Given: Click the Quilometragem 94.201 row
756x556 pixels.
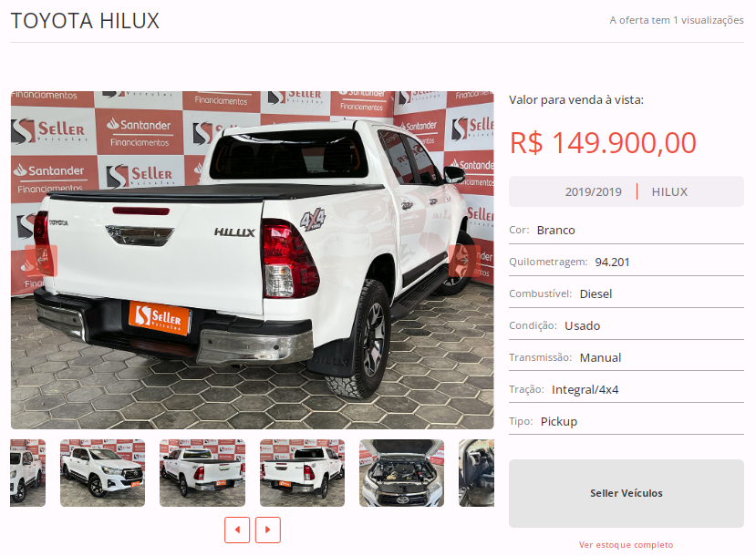Looking at the screenshot, I should (x=627, y=263).
